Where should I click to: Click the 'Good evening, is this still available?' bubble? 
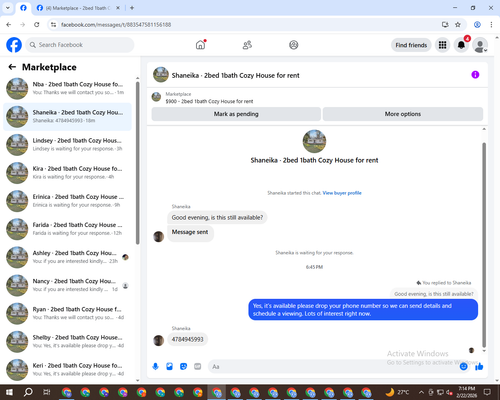tap(217, 217)
